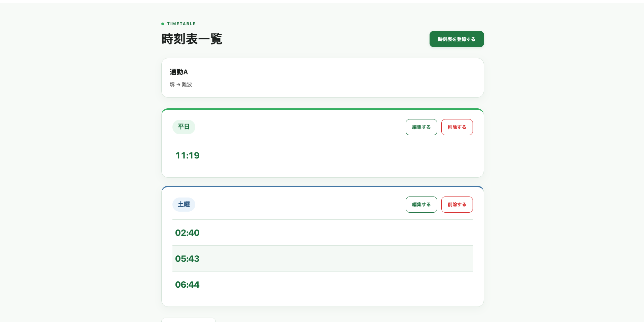Delete the 平日 timetable
644x322 pixels.
click(x=457, y=127)
